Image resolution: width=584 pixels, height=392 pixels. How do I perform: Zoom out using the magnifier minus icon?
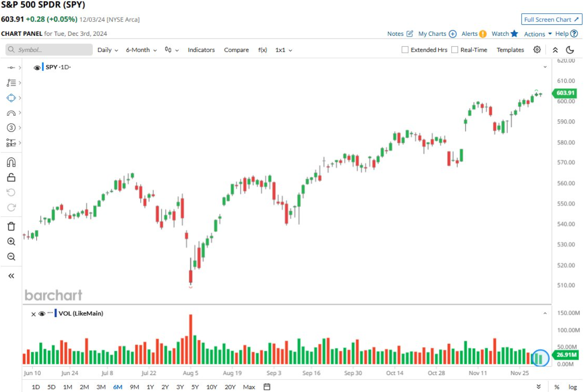pyautogui.click(x=11, y=257)
